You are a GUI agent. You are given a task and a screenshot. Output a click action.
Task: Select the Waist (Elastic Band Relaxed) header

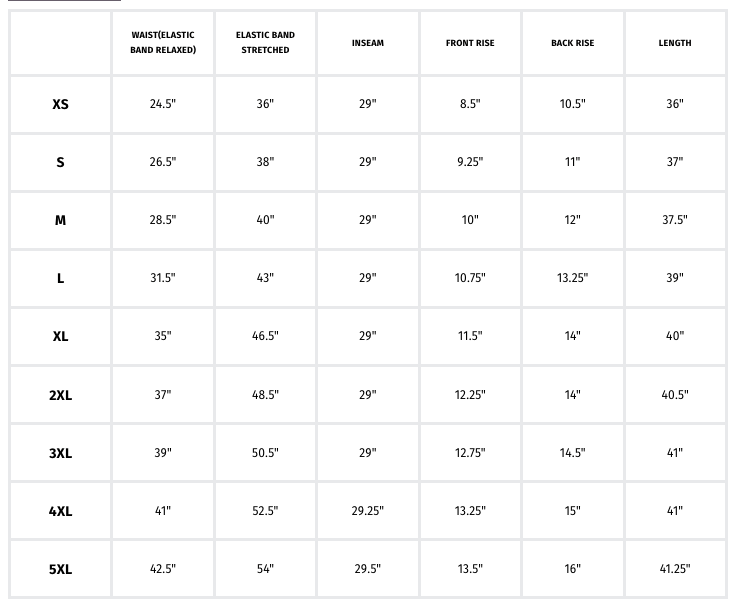[x=163, y=43]
